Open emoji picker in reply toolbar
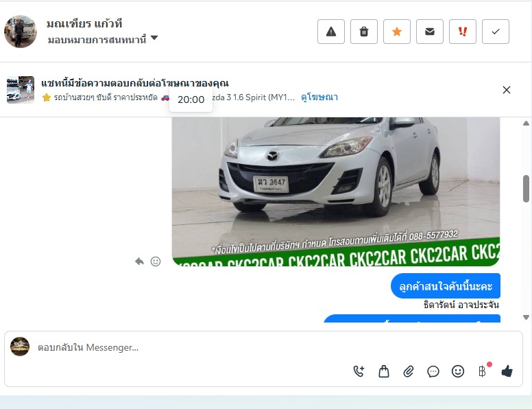The image size is (532, 409). pyautogui.click(x=458, y=371)
